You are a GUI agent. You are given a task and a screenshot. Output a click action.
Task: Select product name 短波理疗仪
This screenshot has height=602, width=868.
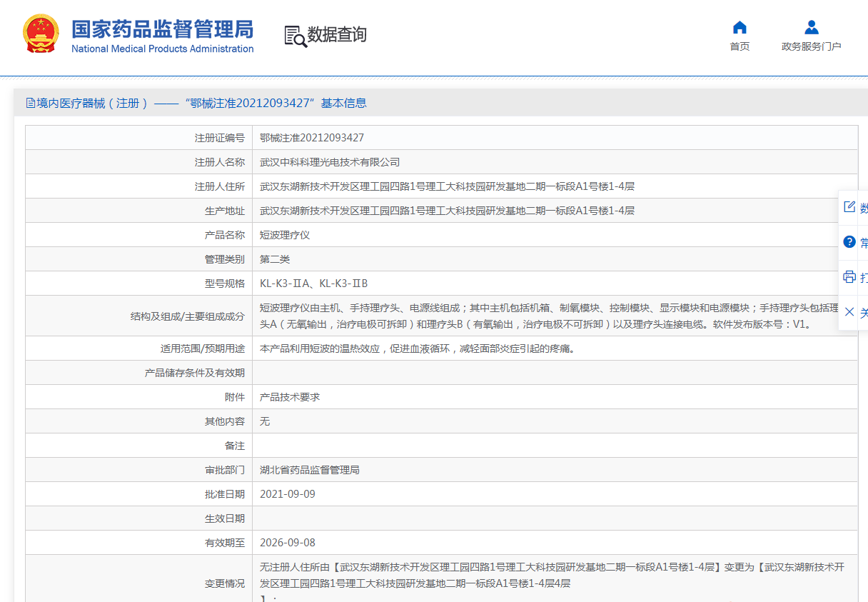click(285, 235)
